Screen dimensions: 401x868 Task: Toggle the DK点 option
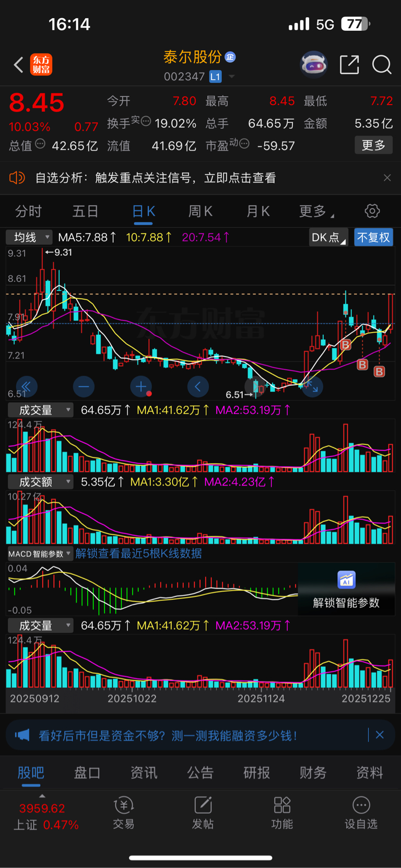click(328, 238)
